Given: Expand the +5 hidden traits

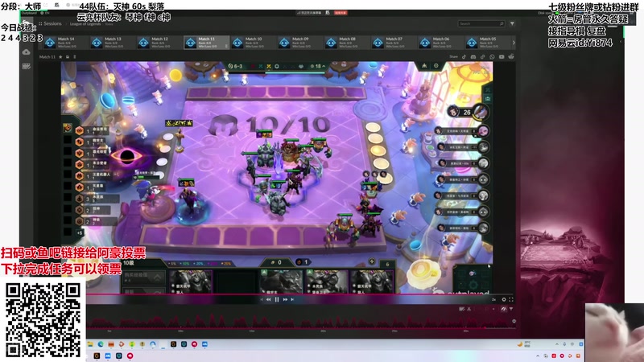Looking at the screenshot, I should click(x=80, y=232).
